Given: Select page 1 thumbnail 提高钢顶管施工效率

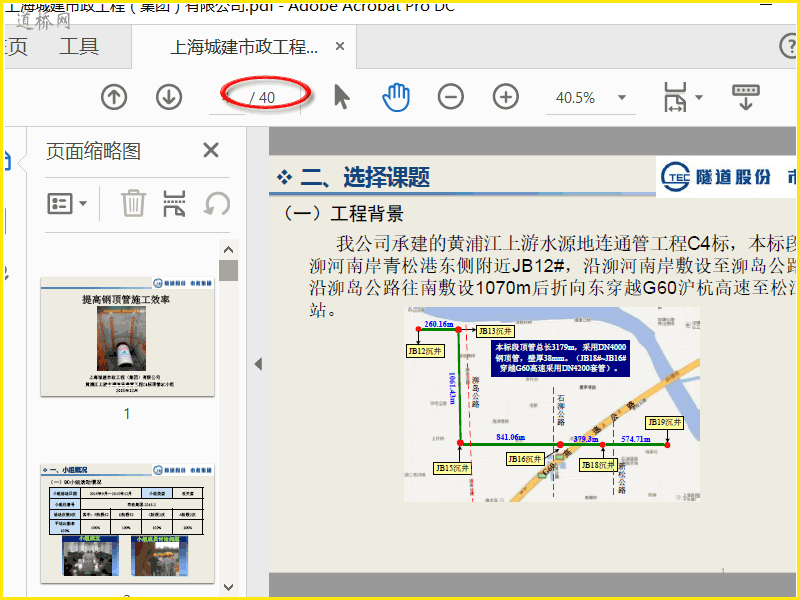Looking at the screenshot, I should (x=128, y=337).
